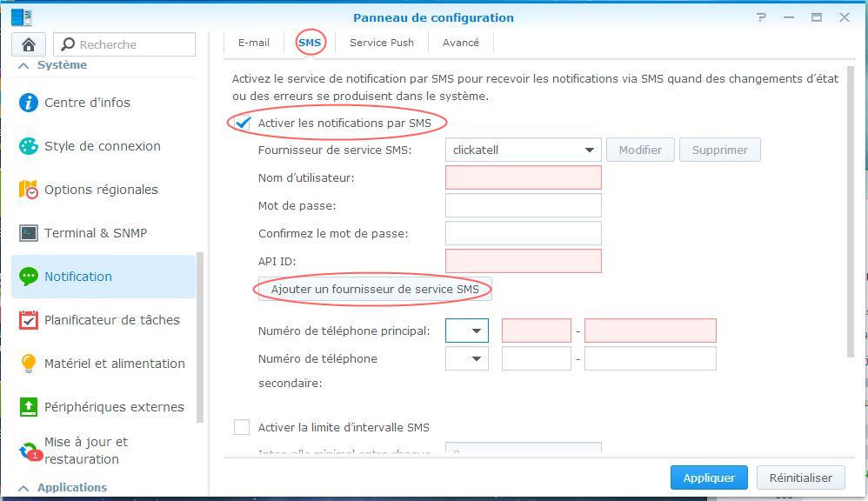Open Matériel et alimentation bulb icon

coord(29,364)
